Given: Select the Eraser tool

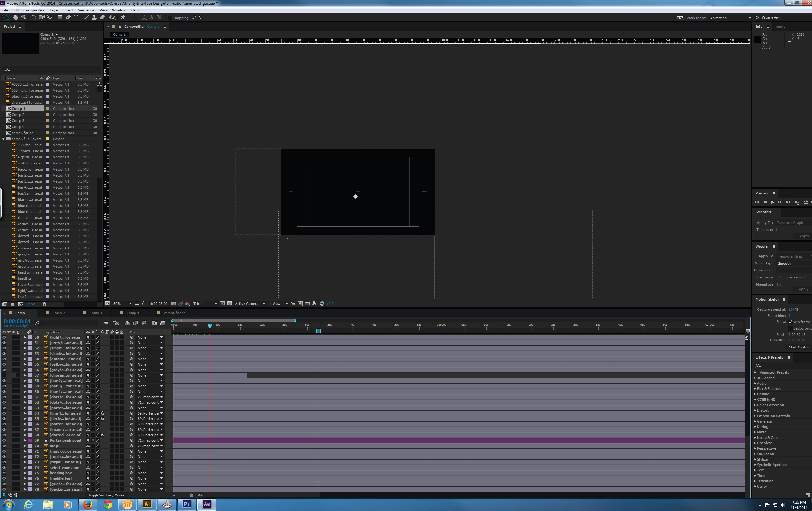Looking at the screenshot, I should [x=103, y=18].
